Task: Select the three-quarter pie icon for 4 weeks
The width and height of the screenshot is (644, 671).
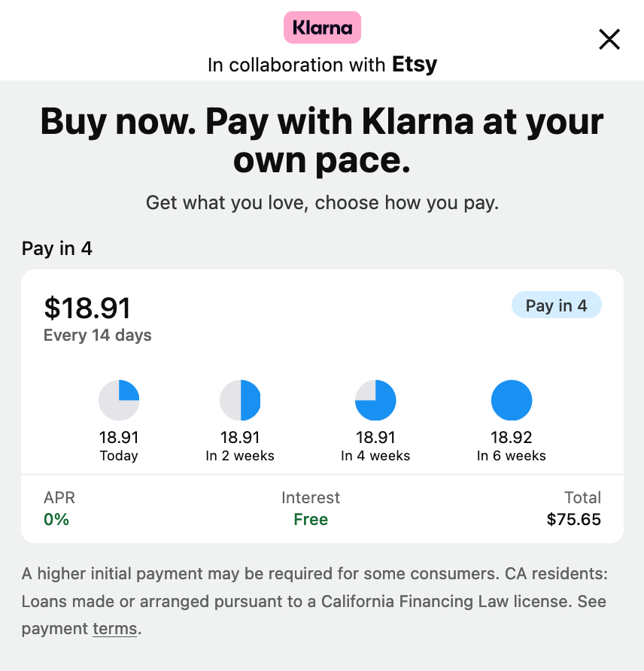Action: tap(375, 399)
